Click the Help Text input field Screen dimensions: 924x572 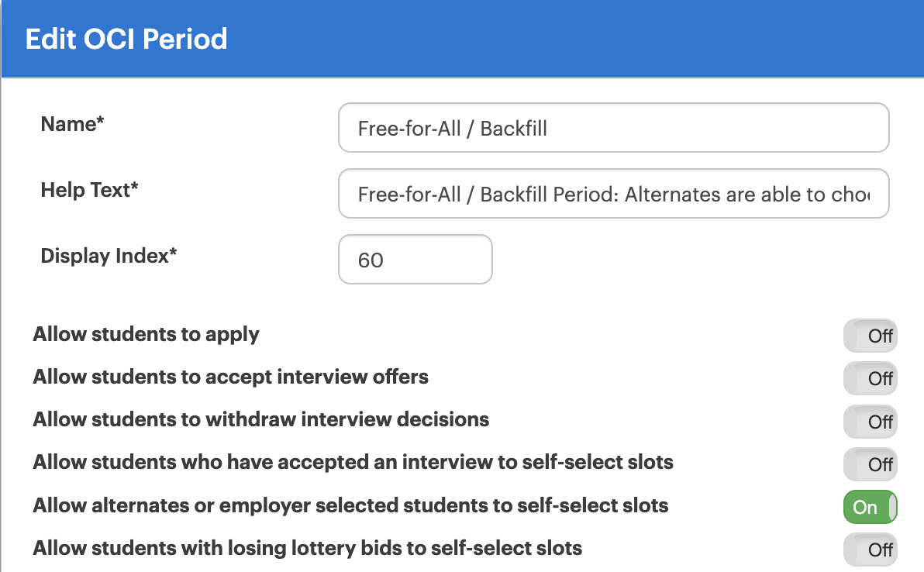pos(613,194)
